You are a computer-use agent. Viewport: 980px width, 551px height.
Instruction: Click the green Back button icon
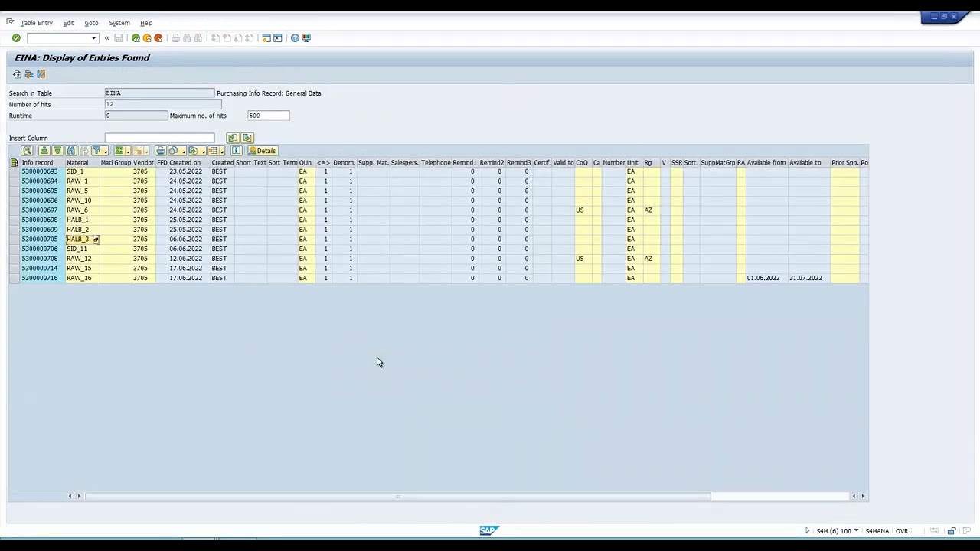[x=136, y=38]
